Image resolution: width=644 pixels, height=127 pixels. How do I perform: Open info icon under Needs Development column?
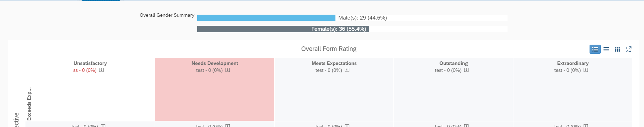[228, 70]
